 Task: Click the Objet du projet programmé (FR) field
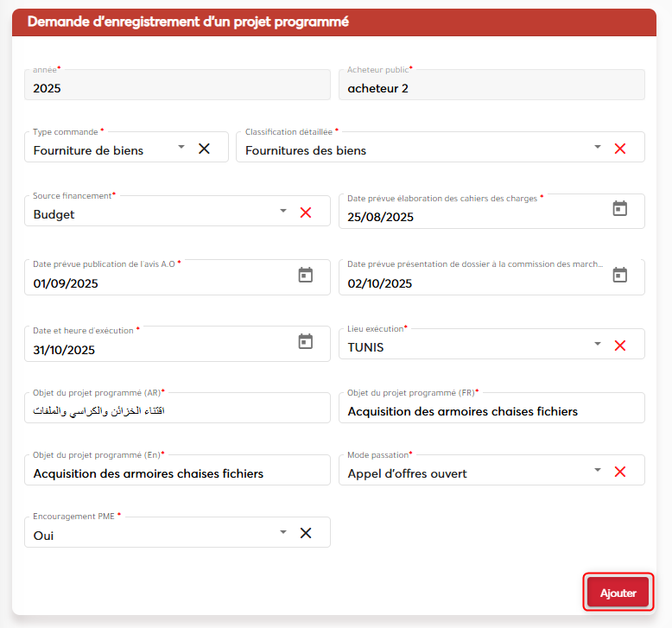[491, 411]
